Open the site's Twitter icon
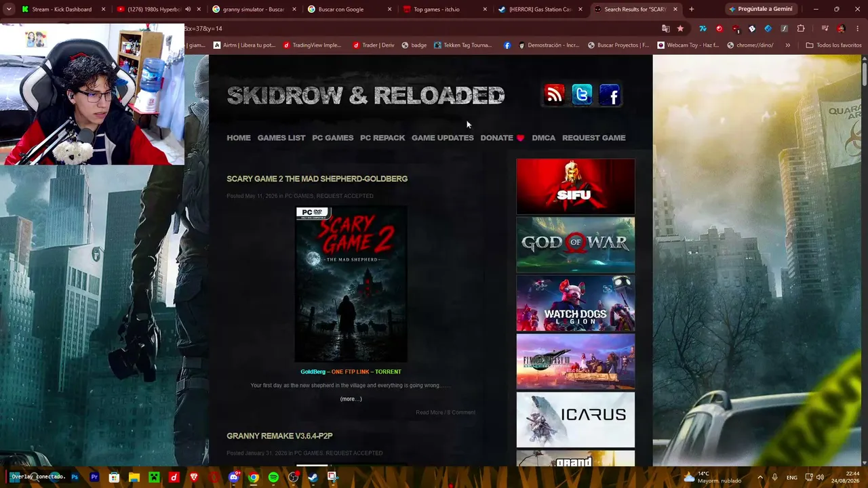The width and height of the screenshot is (868, 488). click(582, 95)
